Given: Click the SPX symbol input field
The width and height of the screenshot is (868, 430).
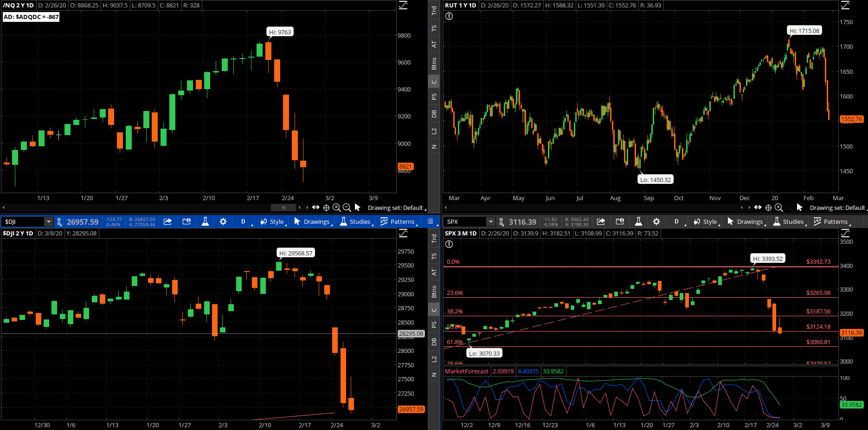Looking at the screenshot, I should (466, 222).
